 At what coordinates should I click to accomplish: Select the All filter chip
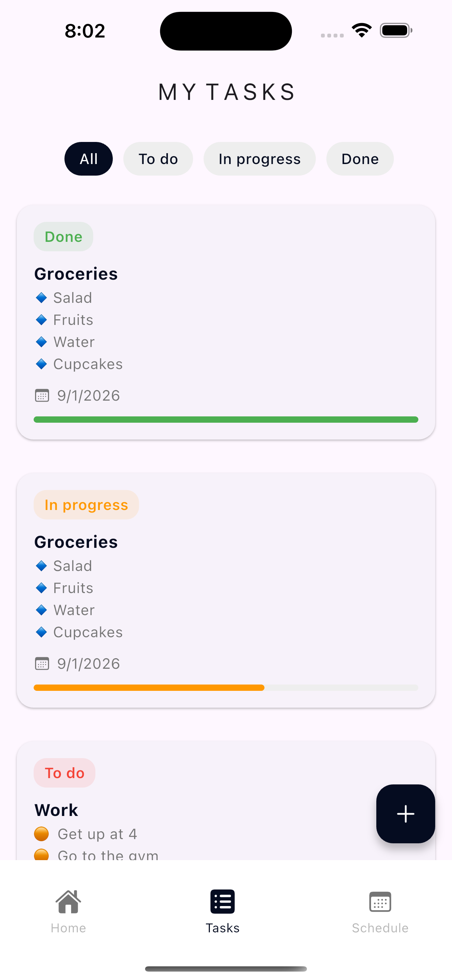89,159
